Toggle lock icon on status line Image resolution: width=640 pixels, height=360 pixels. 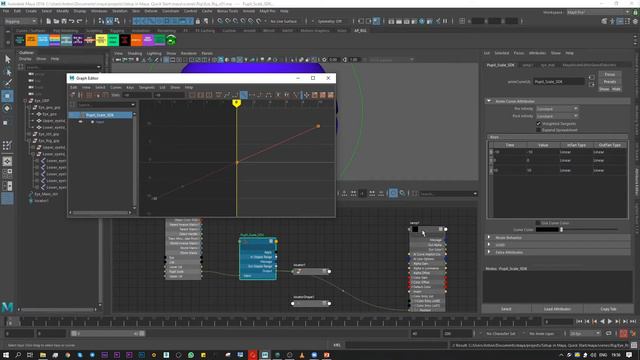[x=198, y=21]
